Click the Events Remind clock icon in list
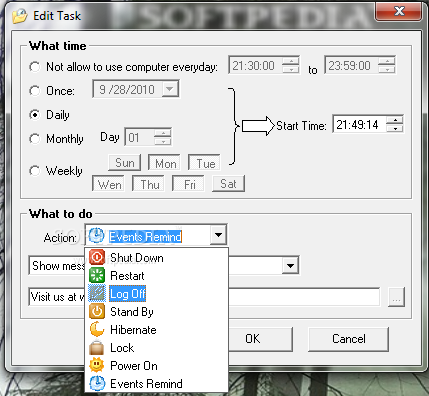The width and height of the screenshot is (429, 396). click(x=97, y=384)
